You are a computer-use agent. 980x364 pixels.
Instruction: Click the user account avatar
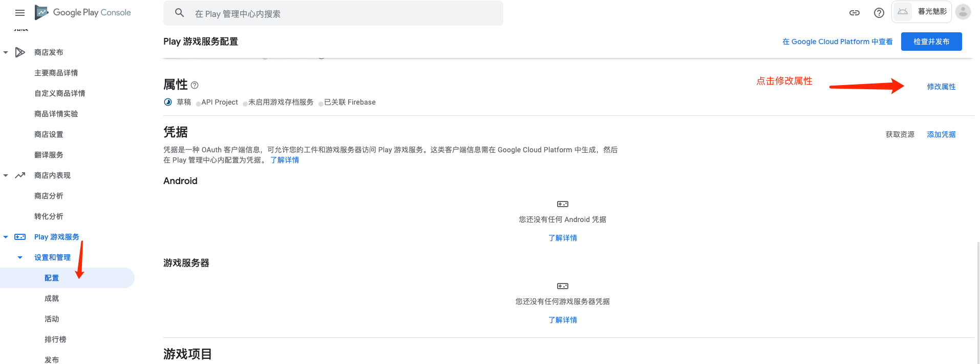[x=963, y=12]
